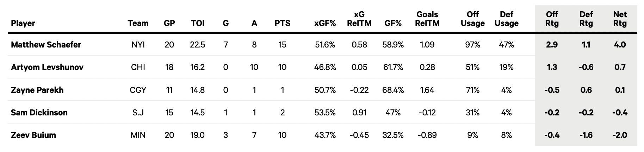Click the Def Rtg column header

coord(586,19)
